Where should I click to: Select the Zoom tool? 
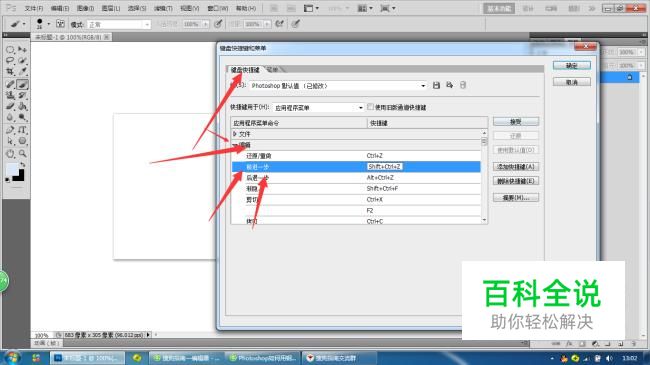(23, 153)
